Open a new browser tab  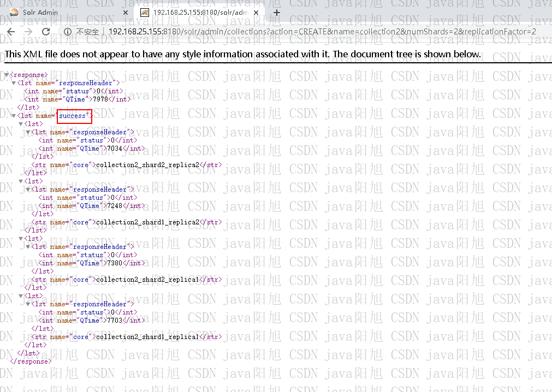click(x=277, y=13)
